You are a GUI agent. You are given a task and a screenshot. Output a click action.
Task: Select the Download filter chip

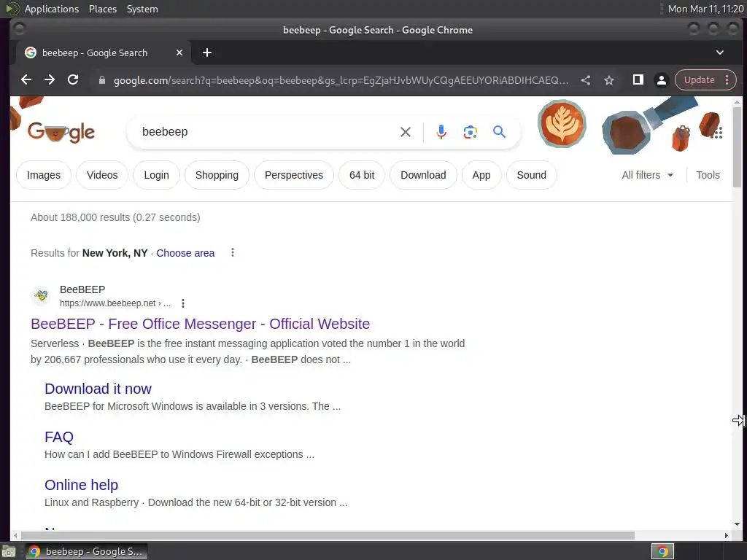coord(423,175)
